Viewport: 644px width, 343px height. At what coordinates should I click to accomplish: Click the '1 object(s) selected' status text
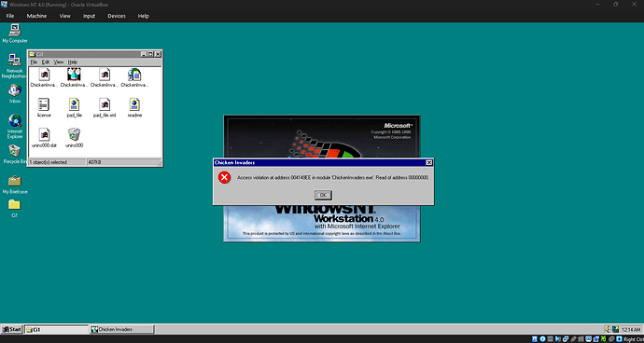(48, 162)
